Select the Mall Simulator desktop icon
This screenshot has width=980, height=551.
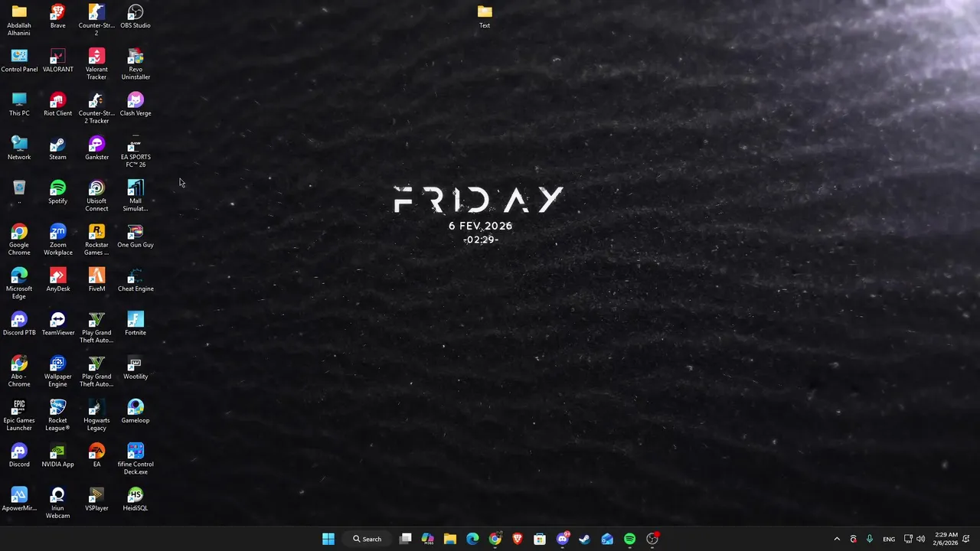pos(136,196)
